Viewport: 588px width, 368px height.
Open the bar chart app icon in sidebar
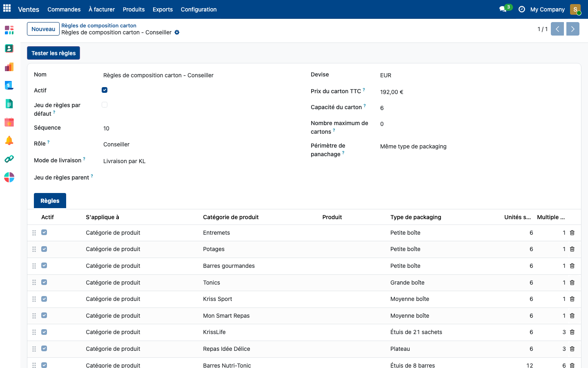(x=9, y=67)
